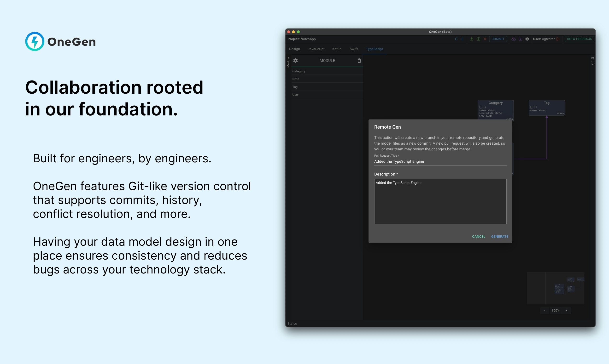
Task: Switch to the Swift tab
Action: click(354, 49)
